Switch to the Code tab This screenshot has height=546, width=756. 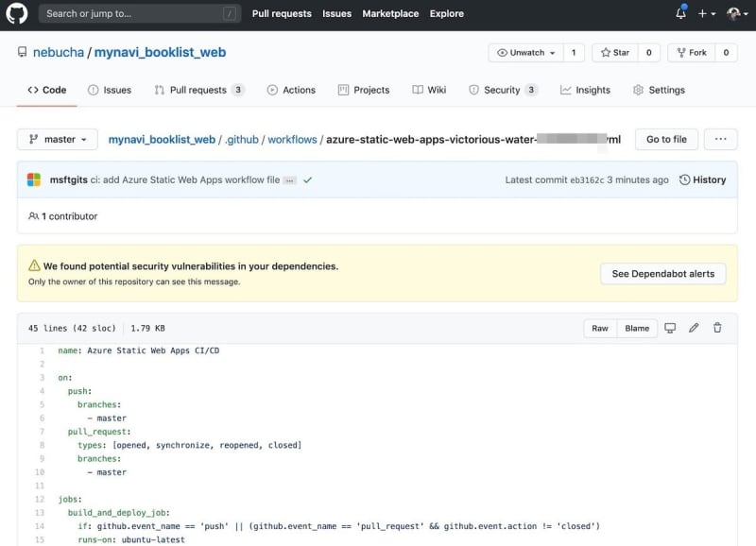(x=46, y=90)
